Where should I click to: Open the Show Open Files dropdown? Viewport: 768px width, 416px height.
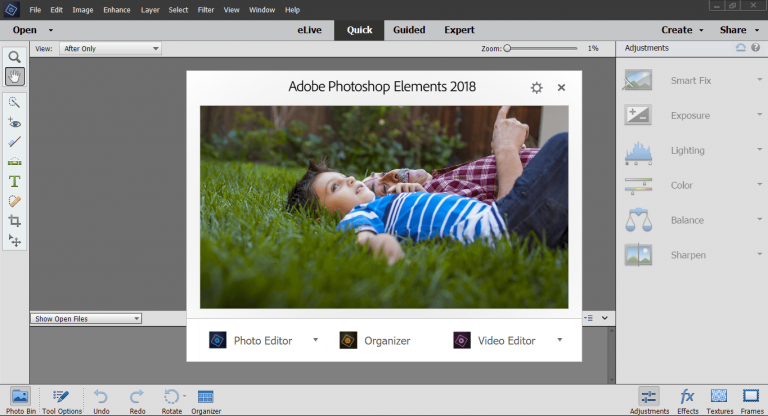point(86,318)
